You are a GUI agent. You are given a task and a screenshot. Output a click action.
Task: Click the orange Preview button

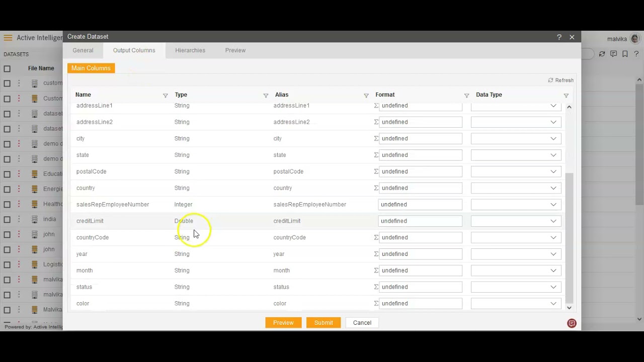(x=283, y=323)
